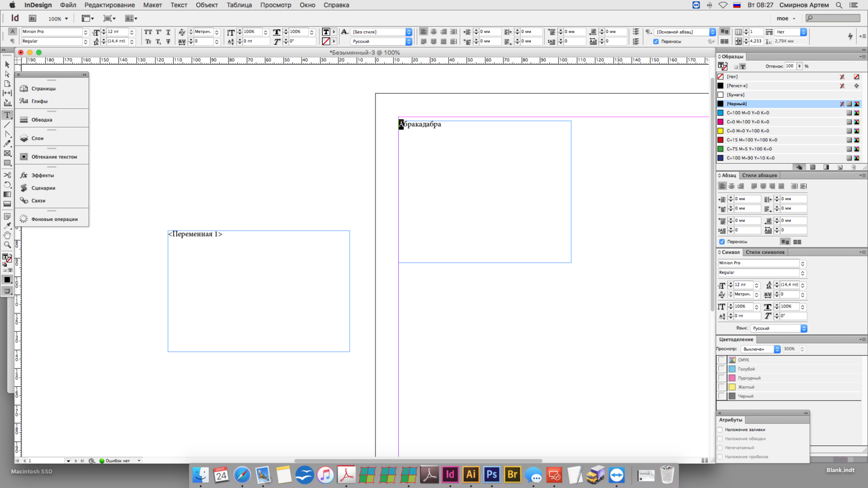The height and width of the screenshot is (488, 868).
Task: Switch to the Стили абзацев tab
Action: click(759, 175)
